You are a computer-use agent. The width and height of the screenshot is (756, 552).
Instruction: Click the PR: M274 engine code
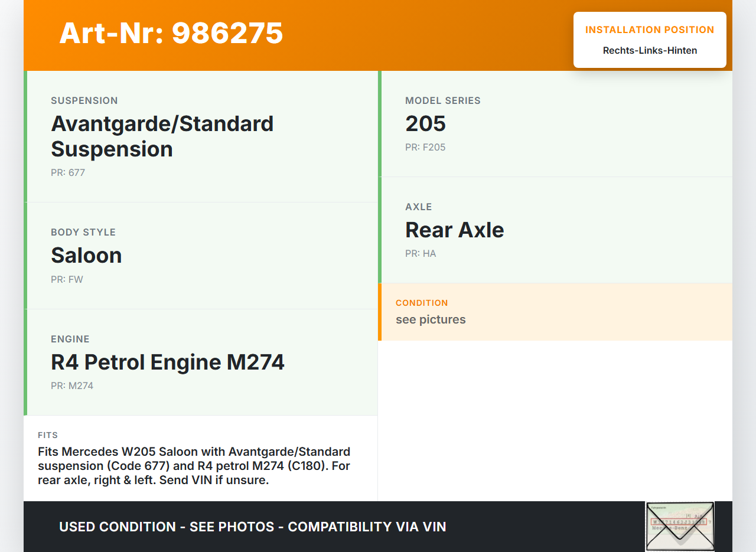point(72,386)
